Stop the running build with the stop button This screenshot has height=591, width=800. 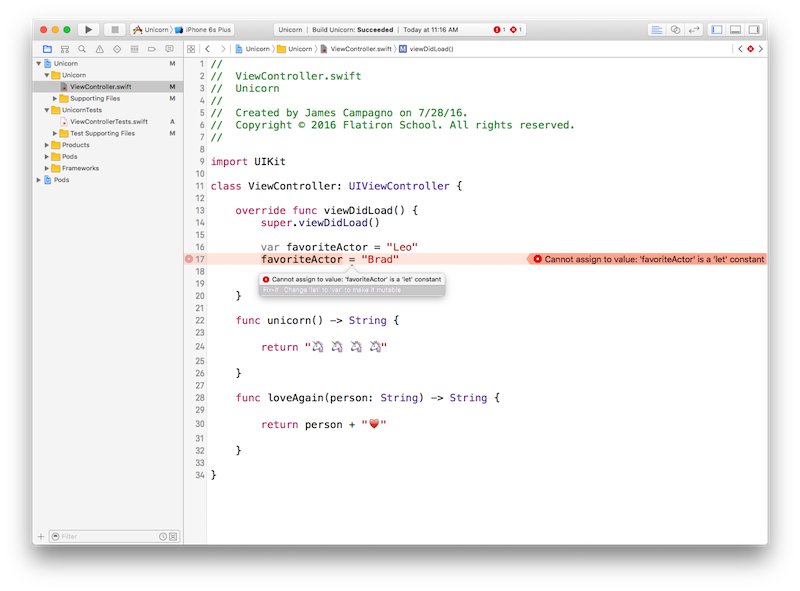click(115, 30)
